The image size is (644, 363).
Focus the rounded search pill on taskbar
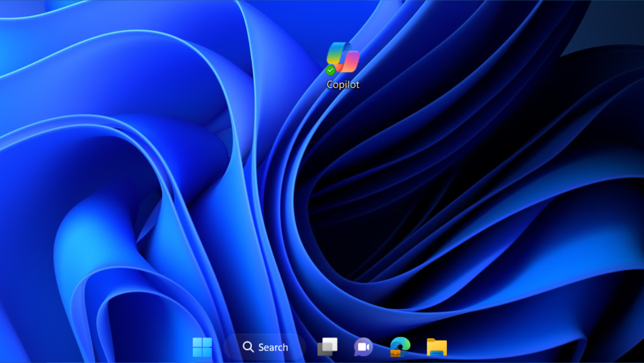point(265,347)
